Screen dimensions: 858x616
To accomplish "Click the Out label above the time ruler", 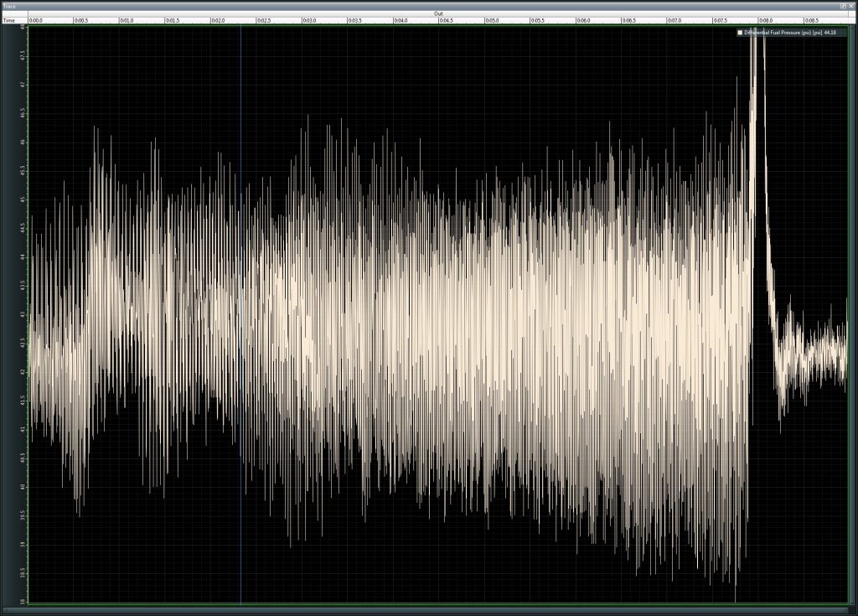I will 438,13.
